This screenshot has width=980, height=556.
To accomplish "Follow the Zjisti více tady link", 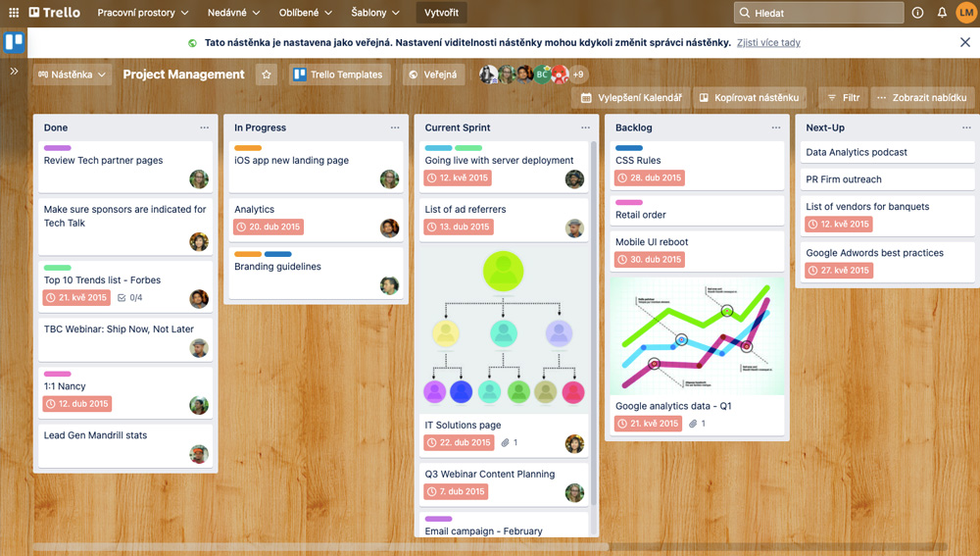I will click(x=768, y=42).
